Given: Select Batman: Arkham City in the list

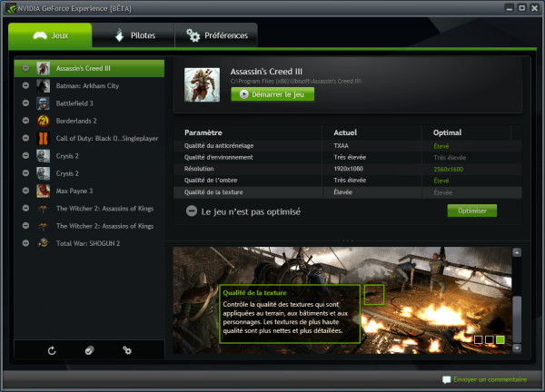Looking at the screenshot, I should click(x=89, y=86).
